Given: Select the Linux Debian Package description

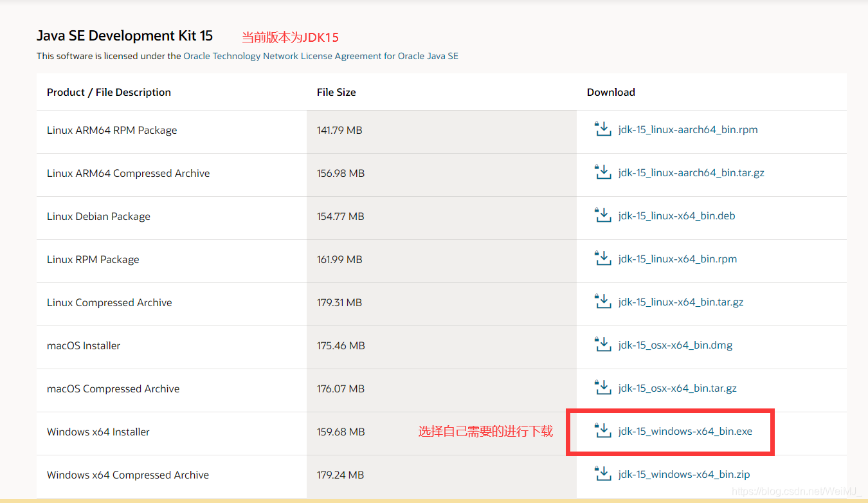Looking at the screenshot, I should point(98,216).
